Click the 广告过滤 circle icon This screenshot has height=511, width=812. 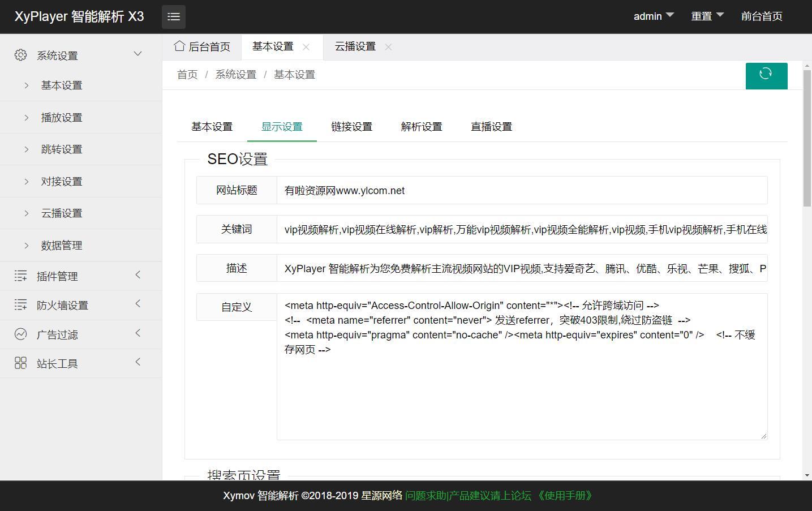(x=20, y=334)
